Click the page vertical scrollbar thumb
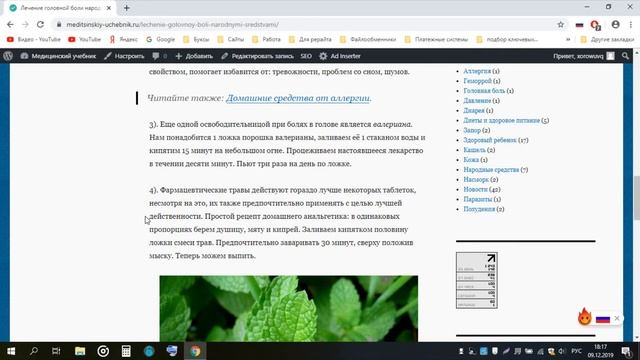The image size is (640, 360). pyautogui.click(x=636, y=198)
